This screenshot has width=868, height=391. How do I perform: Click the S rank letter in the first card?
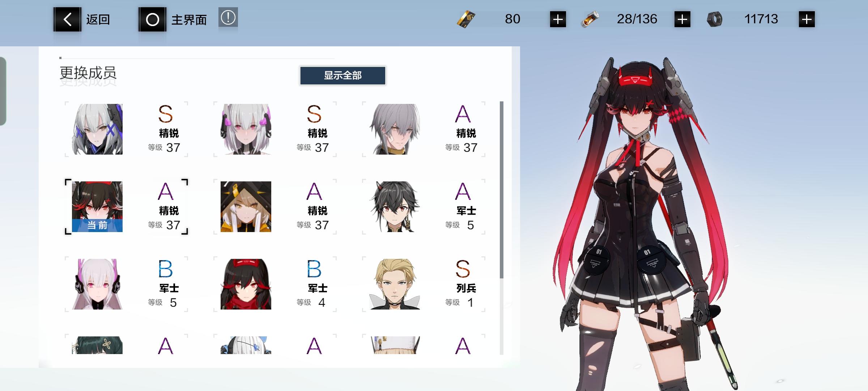click(166, 114)
